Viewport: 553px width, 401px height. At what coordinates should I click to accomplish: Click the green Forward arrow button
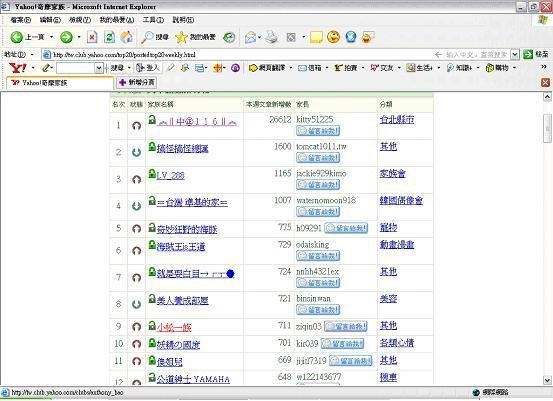tap(66, 37)
